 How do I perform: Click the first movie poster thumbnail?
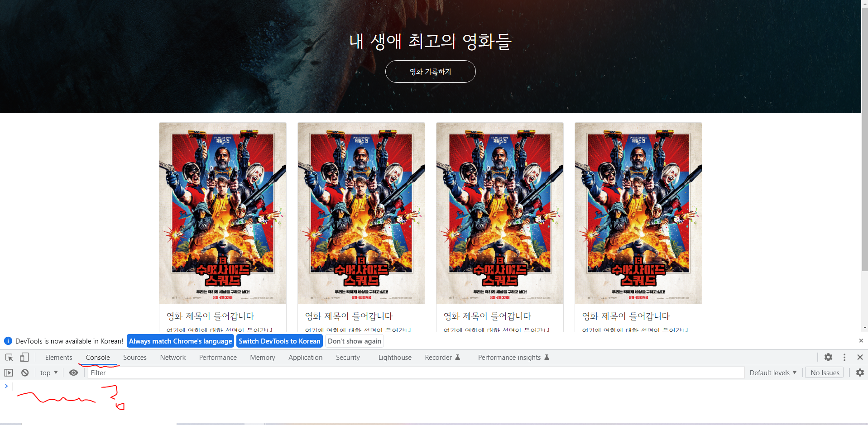click(x=223, y=213)
